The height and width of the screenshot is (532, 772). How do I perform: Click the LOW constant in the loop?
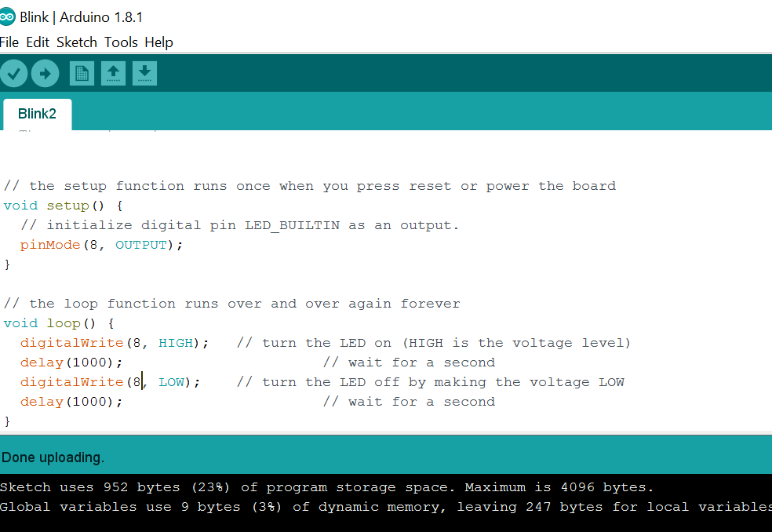tap(171, 382)
